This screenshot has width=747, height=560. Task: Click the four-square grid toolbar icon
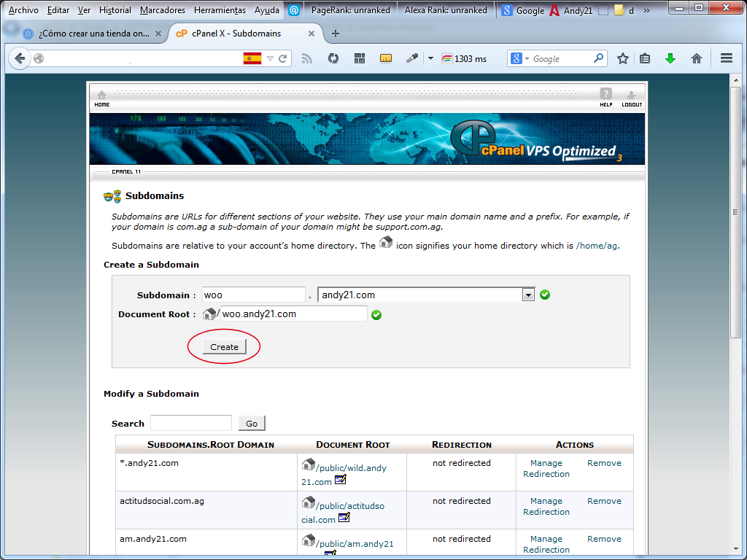pos(360,58)
